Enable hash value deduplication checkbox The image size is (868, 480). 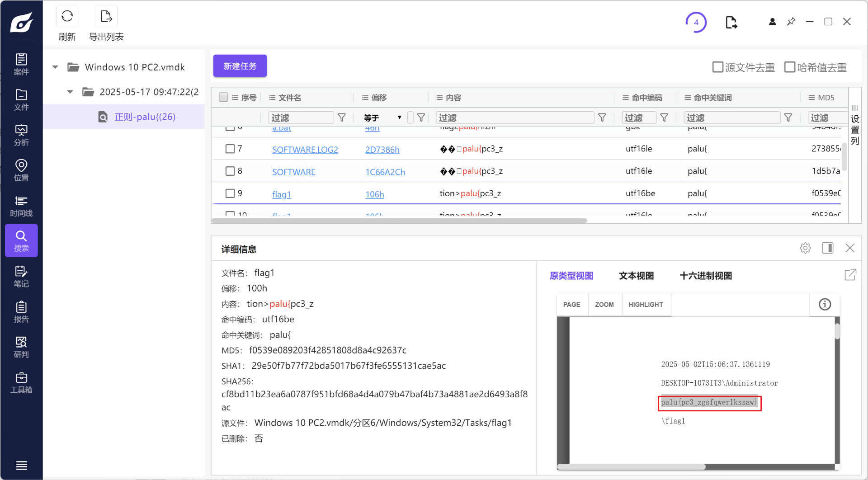[x=790, y=67]
